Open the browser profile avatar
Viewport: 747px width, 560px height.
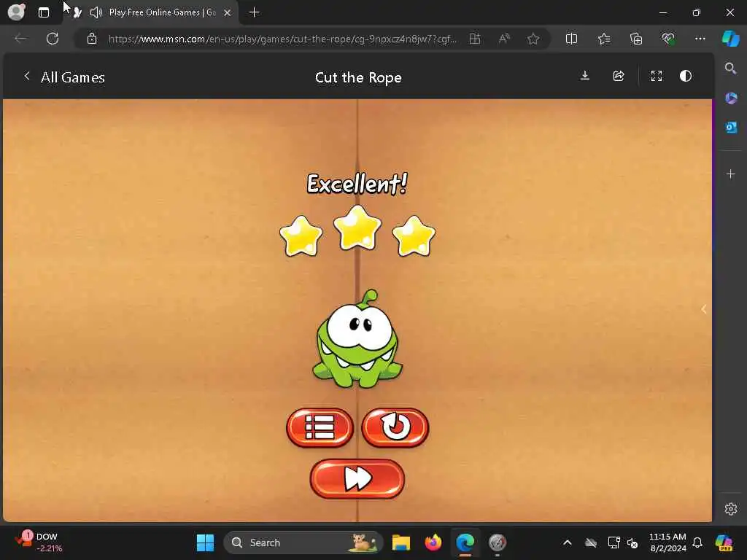17,12
